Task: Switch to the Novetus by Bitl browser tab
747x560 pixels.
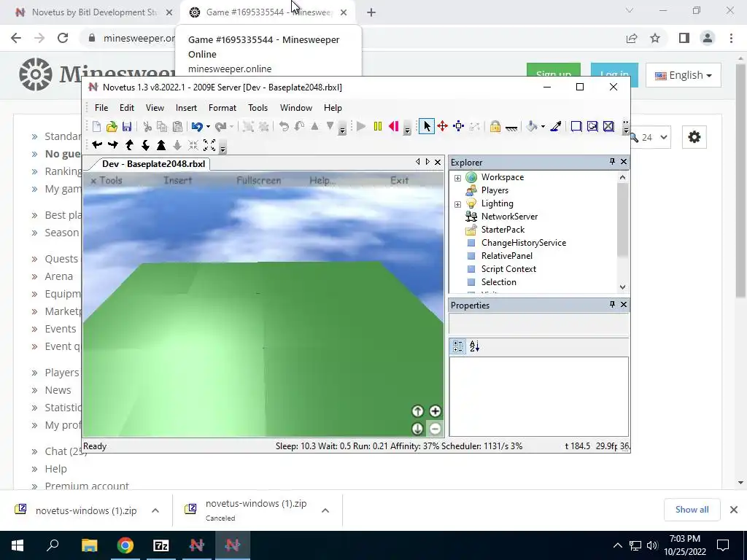Action: (x=94, y=12)
